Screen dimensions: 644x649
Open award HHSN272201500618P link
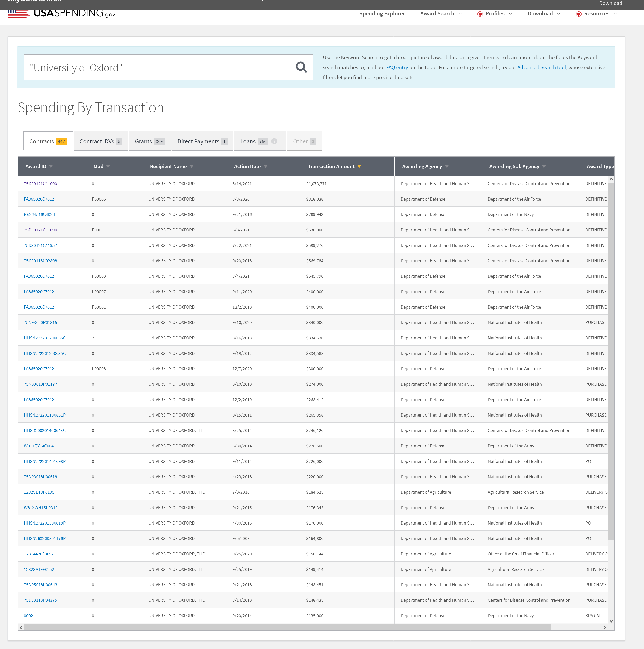(45, 523)
